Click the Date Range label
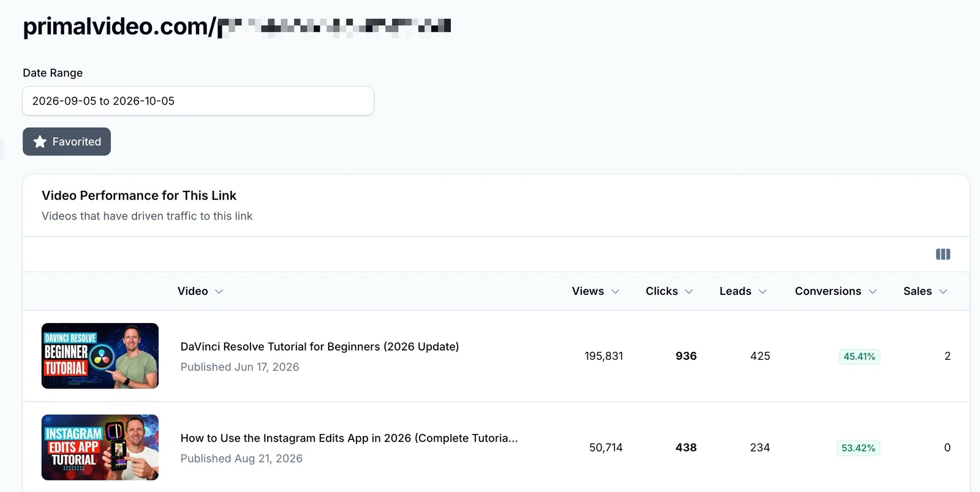This screenshot has width=980, height=492. [x=53, y=73]
